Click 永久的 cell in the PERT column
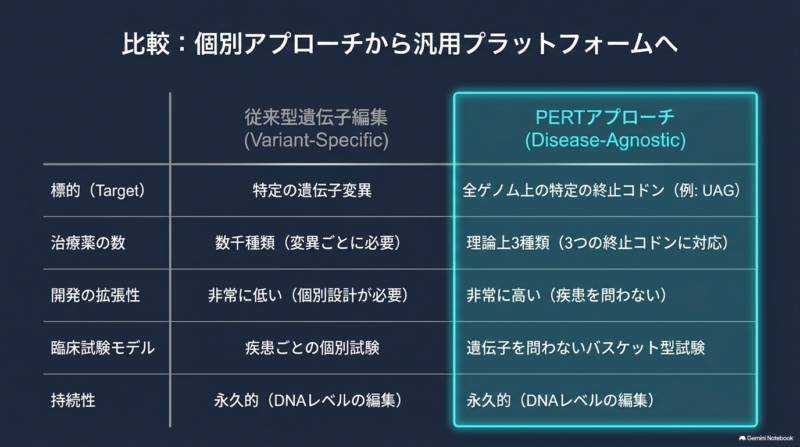Screen dimensions: 800x447 click(x=560, y=400)
